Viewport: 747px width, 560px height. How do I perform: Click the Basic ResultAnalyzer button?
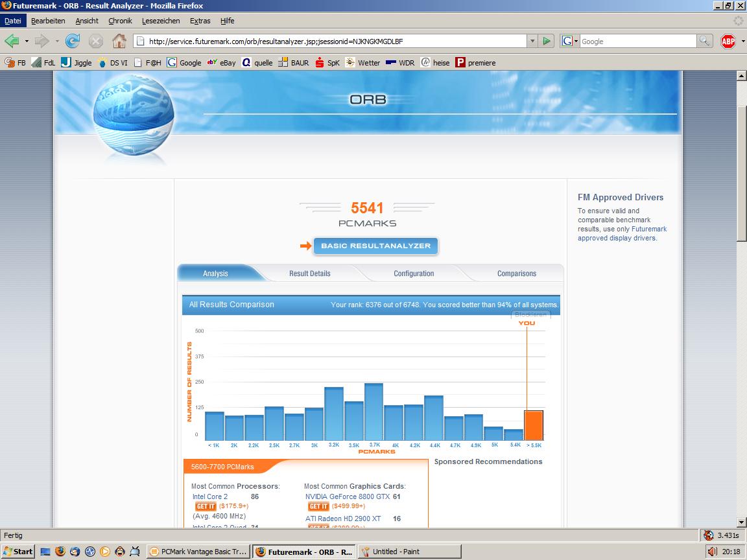375,246
